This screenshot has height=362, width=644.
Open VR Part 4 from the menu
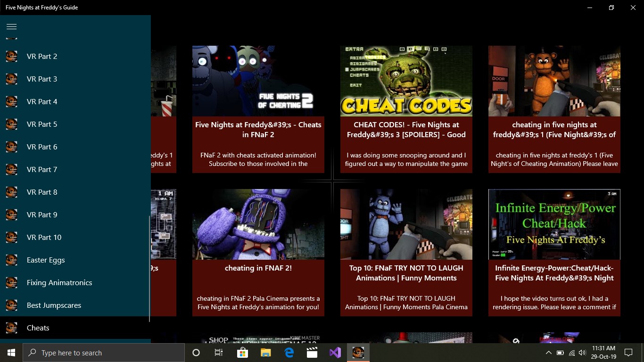[x=75, y=102]
